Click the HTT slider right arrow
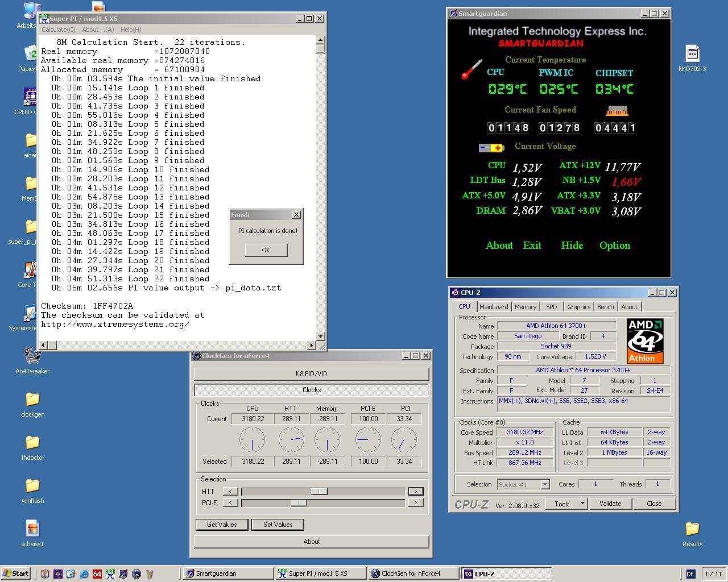 pos(416,491)
